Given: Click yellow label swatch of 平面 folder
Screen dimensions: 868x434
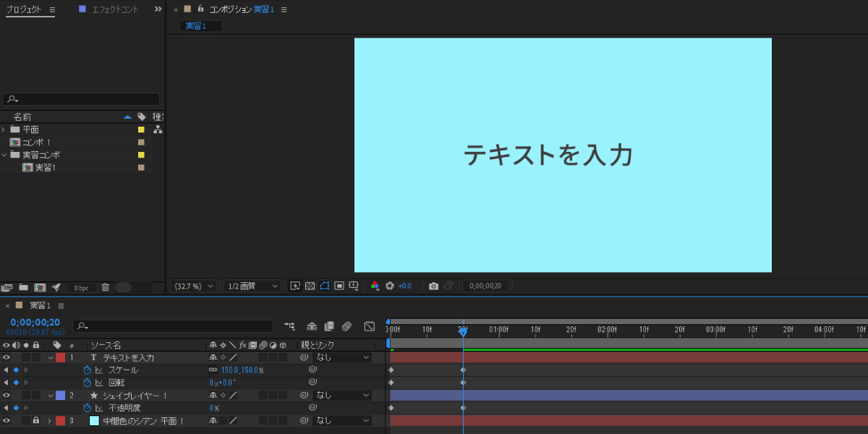Looking at the screenshot, I should point(141,129).
